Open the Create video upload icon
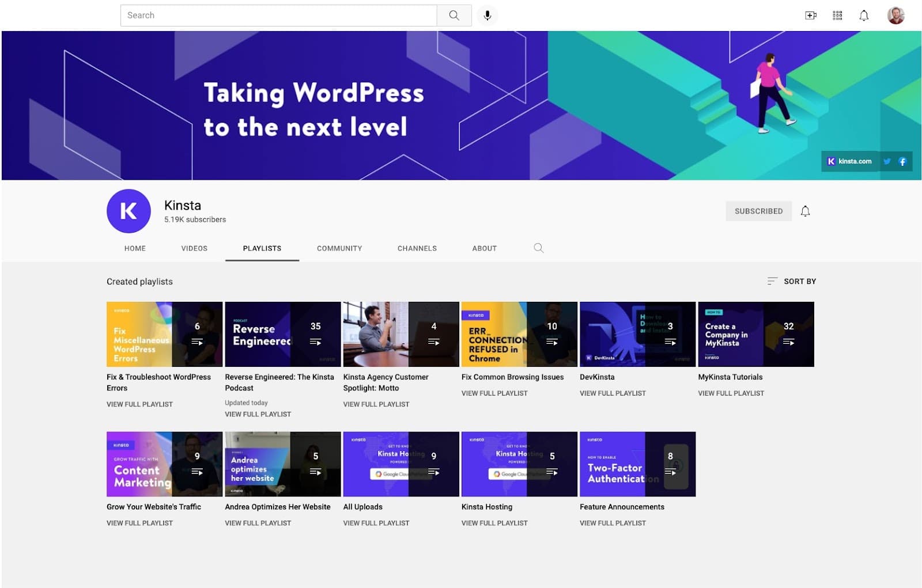 tap(811, 16)
